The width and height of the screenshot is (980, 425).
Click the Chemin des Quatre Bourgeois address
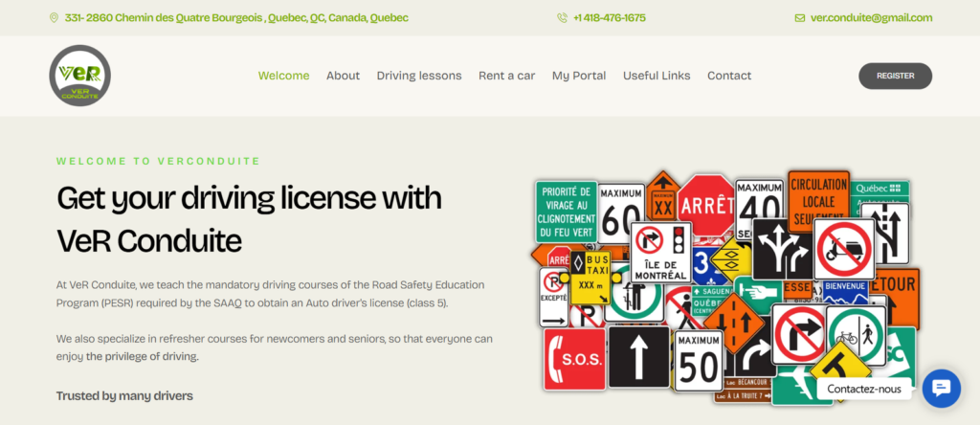237,17
